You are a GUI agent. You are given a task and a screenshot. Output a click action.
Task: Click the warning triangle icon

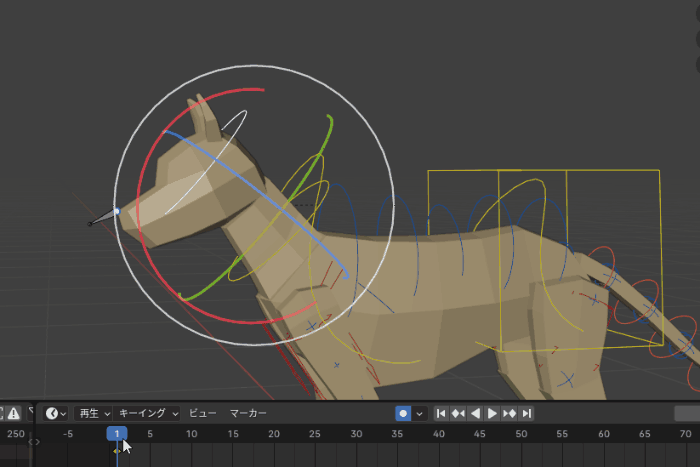[x=14, y=413]
